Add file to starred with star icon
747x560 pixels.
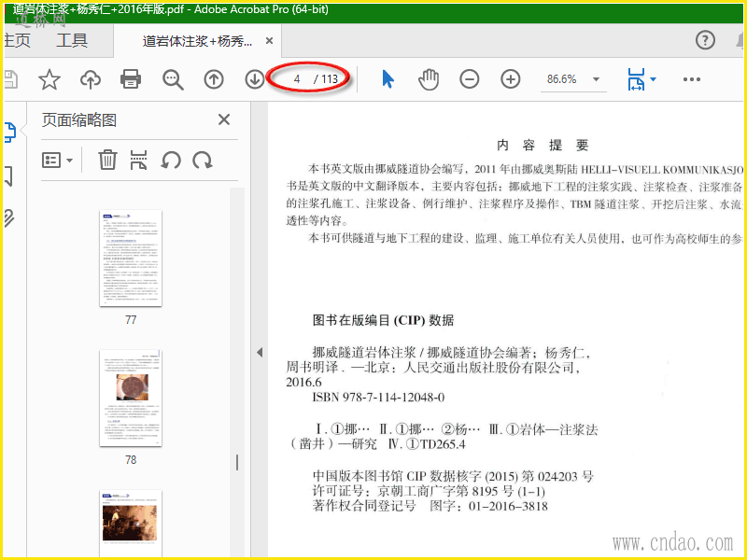[x=49, y=79]
